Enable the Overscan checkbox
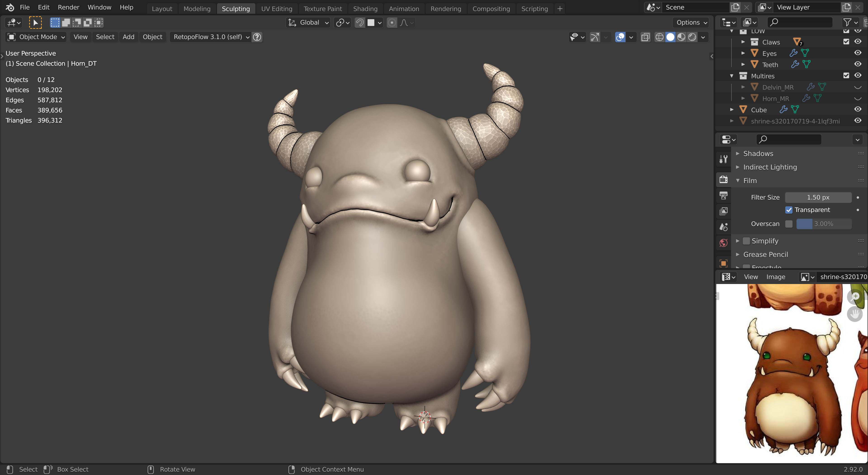This screenshot has height=475, width=868. point(788,224)
